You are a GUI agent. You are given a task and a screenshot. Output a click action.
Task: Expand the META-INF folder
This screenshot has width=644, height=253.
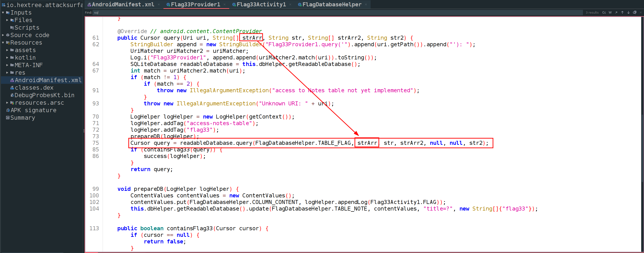click(x=7, y=65)
